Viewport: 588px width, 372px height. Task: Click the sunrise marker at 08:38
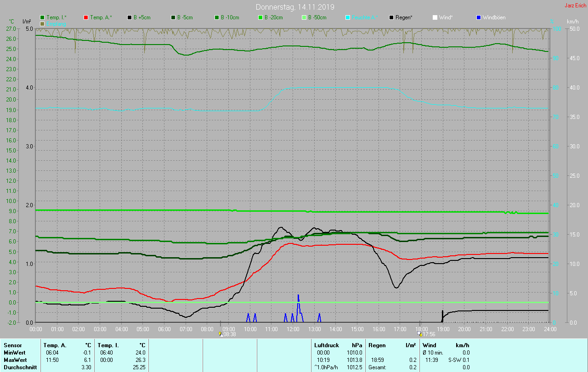[220, 334]
